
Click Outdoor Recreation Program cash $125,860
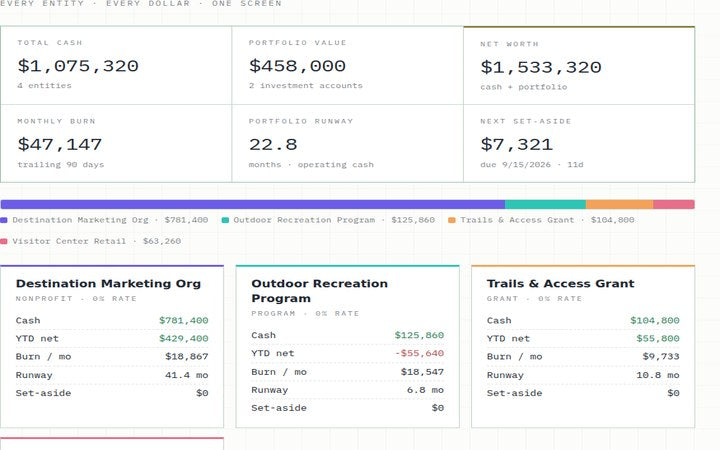pyautogui.click(x=419, y=335)
